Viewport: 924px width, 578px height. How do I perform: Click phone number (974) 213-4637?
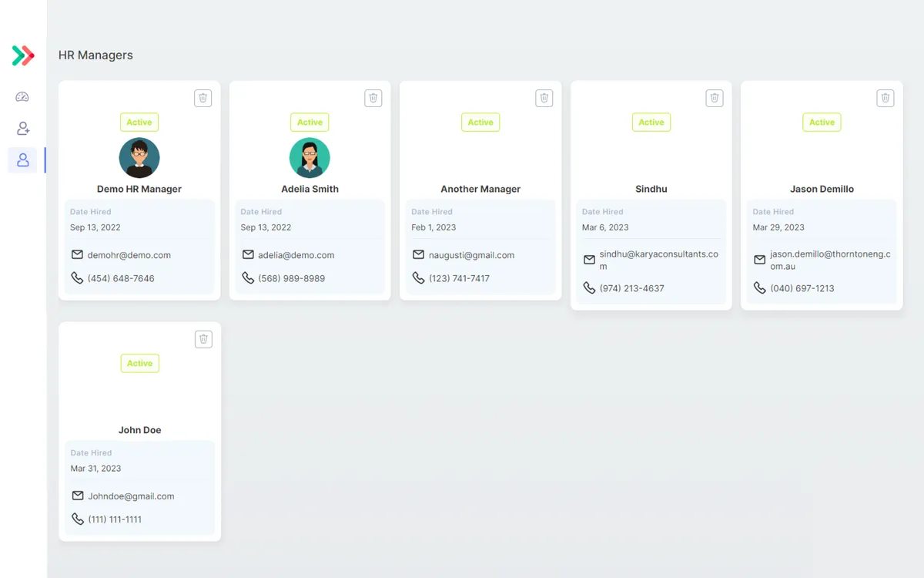[x=632, y=288]
